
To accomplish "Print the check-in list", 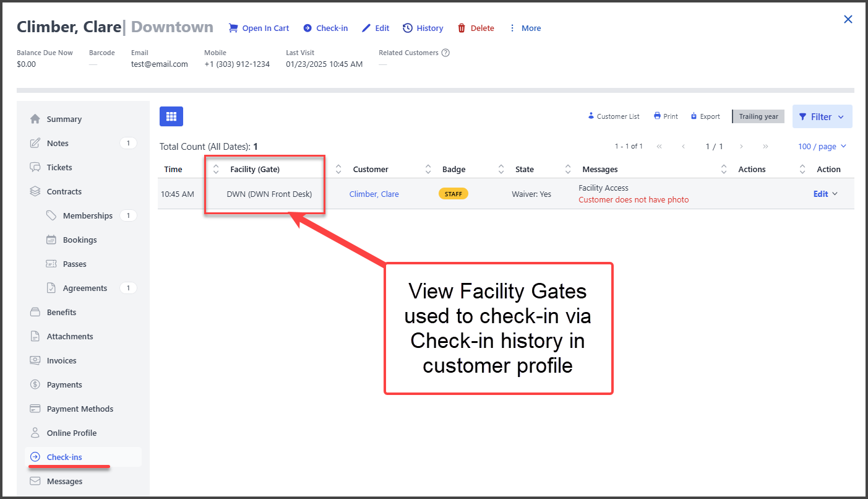I will [666, 116].
